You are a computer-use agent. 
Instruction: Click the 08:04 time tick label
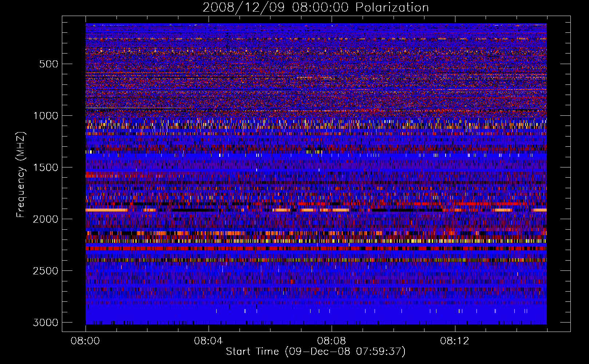click(x=208, y=341)
